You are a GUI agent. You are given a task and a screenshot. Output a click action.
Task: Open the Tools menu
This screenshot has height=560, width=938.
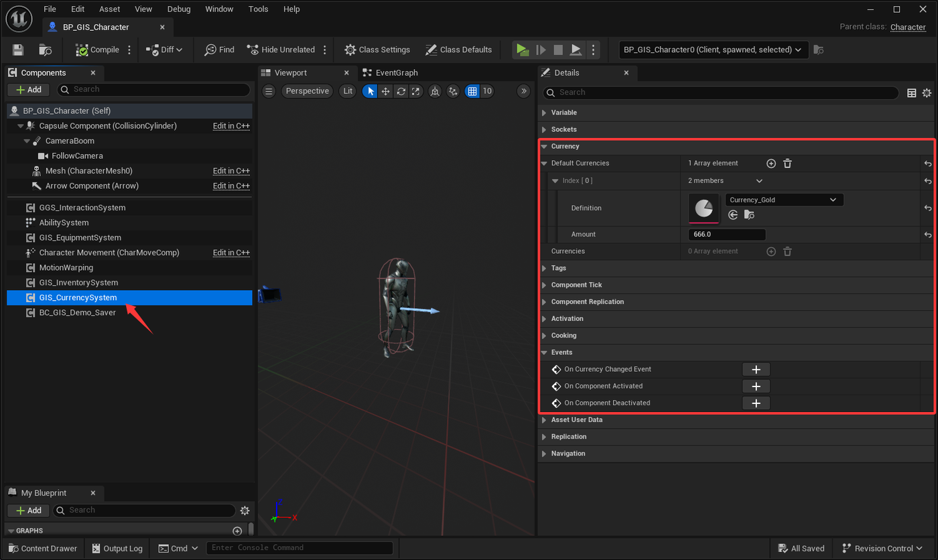[x=258, y=9]
